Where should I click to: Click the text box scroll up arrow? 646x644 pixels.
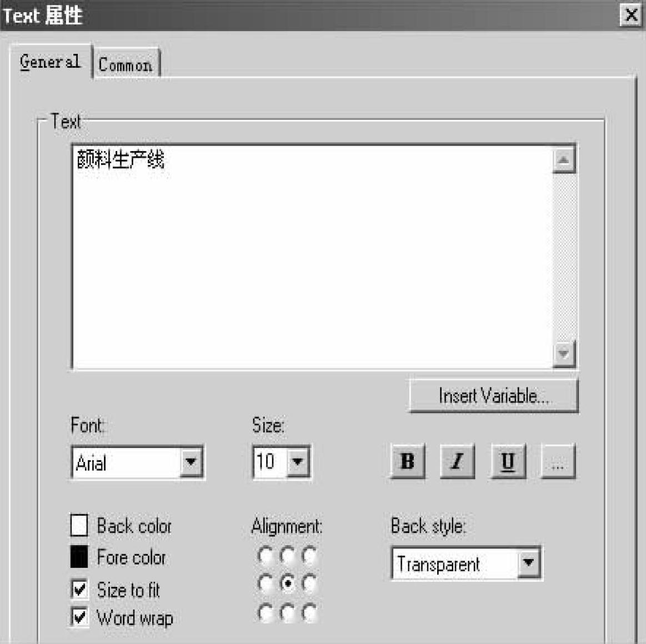(564, 161)
